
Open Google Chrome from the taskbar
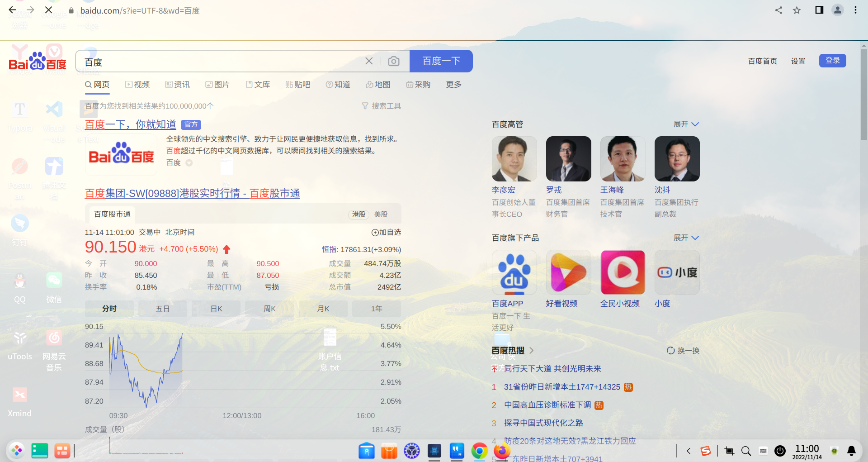[480, 451]
